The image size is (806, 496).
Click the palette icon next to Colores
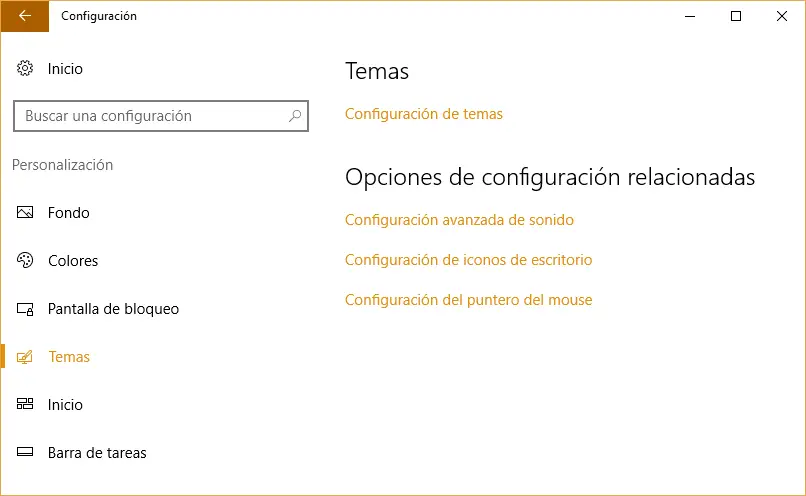click(26, 261)
